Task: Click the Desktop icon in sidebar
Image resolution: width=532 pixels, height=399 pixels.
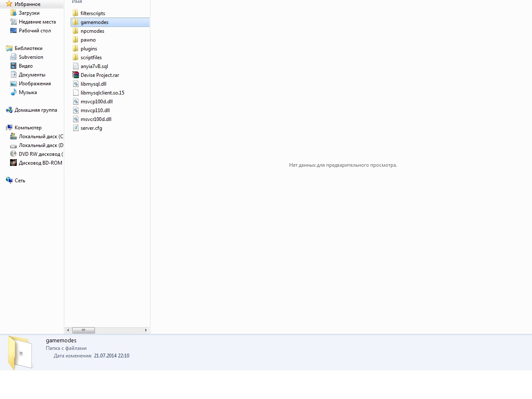Action: point(13,30)
